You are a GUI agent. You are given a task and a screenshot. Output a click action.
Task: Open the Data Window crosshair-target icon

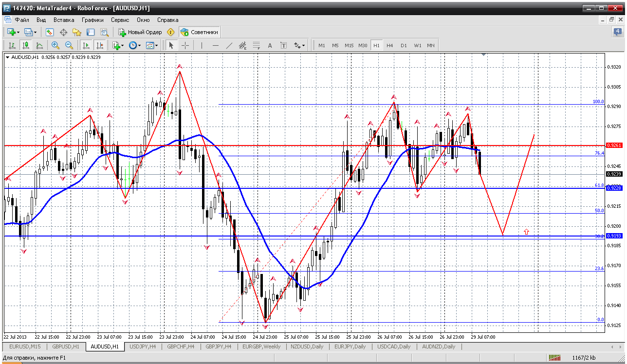click(63, 32)
